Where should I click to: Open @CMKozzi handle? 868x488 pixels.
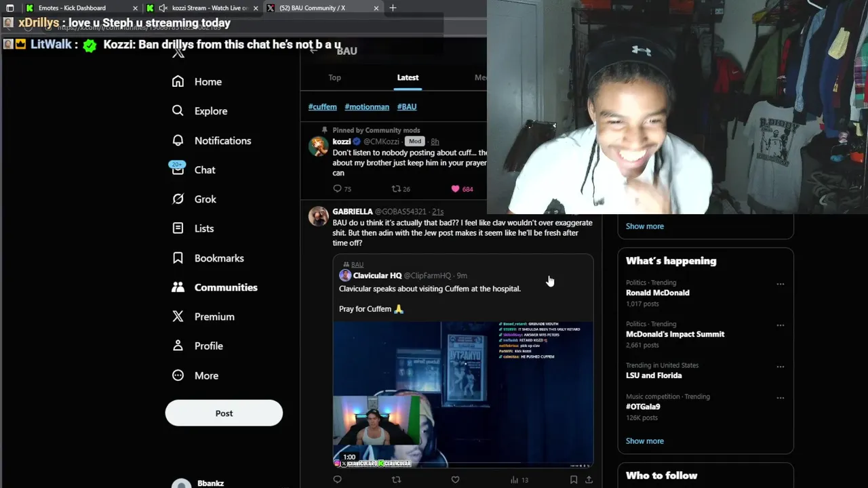[381, 142]
